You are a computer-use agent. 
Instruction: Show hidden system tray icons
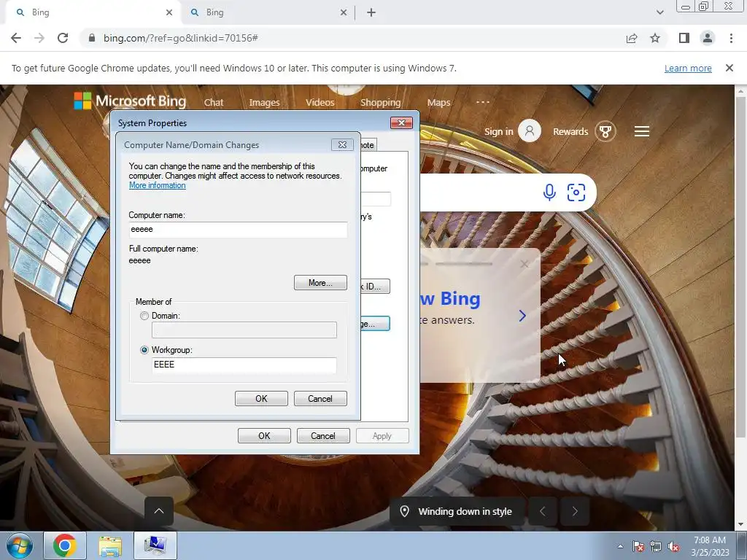coord(620,546)
